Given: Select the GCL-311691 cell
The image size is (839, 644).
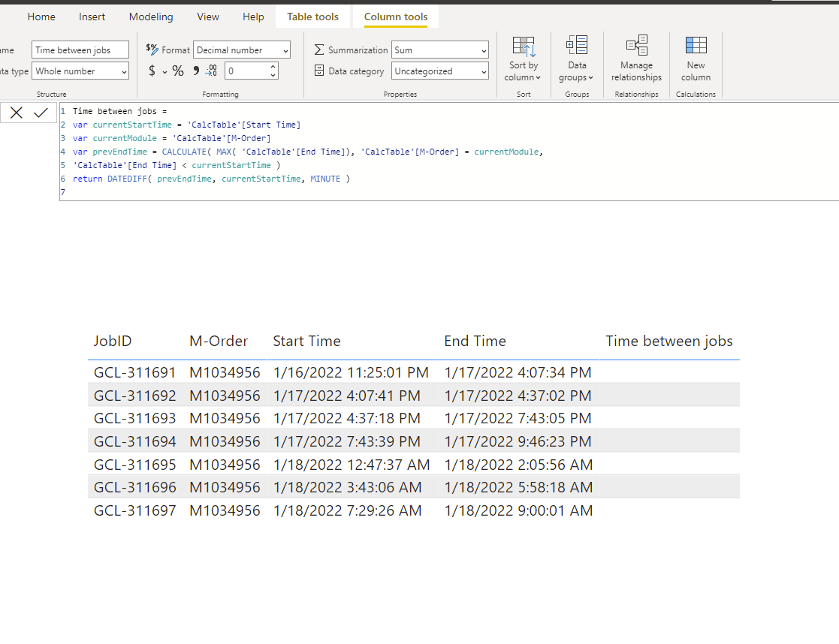Looking at the screenshot, I should pos(135,372).
